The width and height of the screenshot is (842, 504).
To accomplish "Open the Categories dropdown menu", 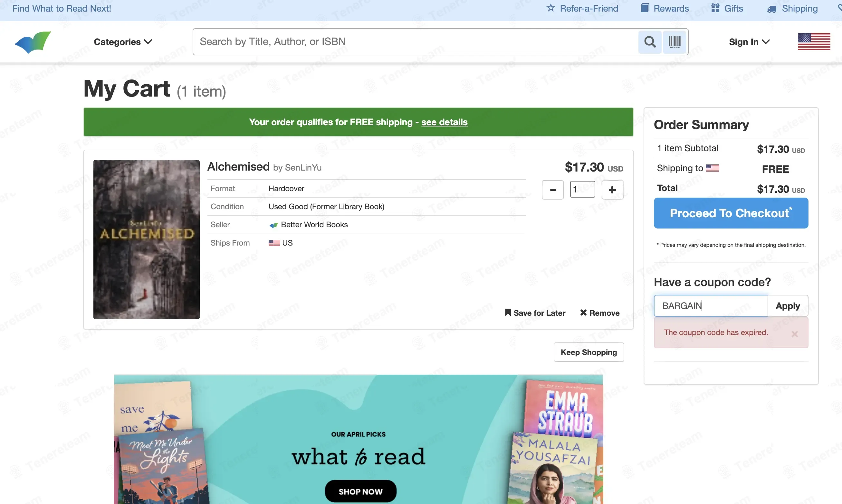I will coord(123,42).
